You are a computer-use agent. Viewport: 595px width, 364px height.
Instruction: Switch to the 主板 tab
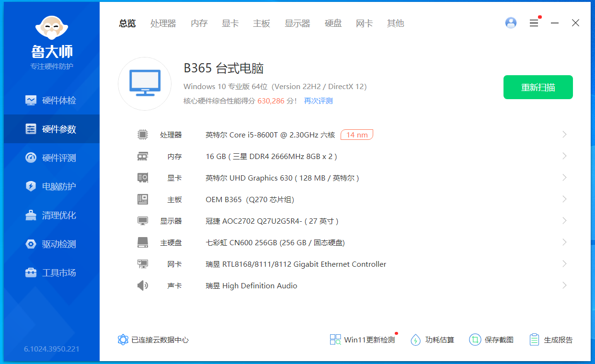[262, 23]
